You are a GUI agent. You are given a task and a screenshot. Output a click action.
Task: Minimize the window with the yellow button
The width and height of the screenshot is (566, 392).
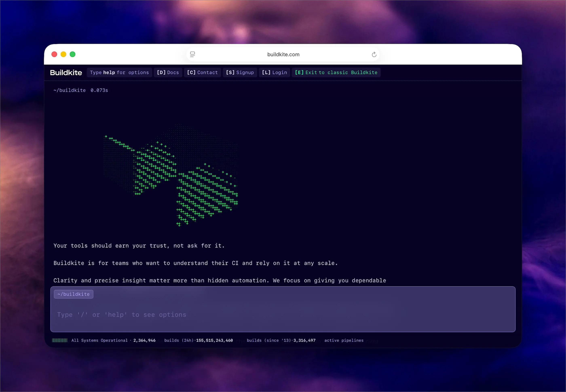tap(63, 54)
